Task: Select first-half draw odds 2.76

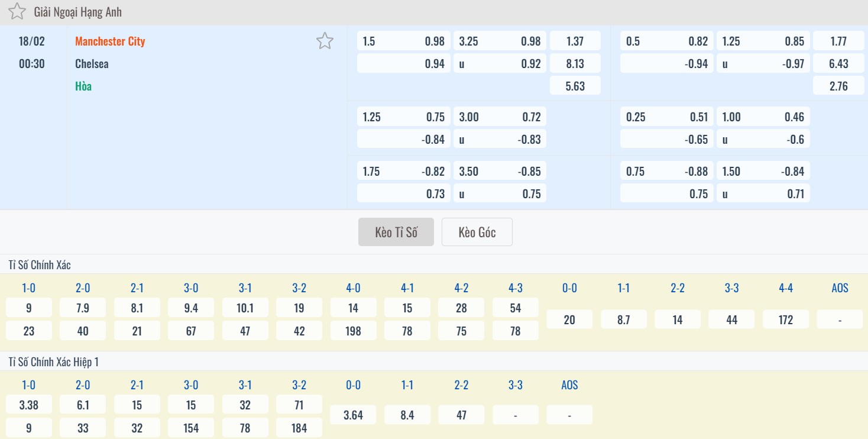Action: [x=838, y=86]
